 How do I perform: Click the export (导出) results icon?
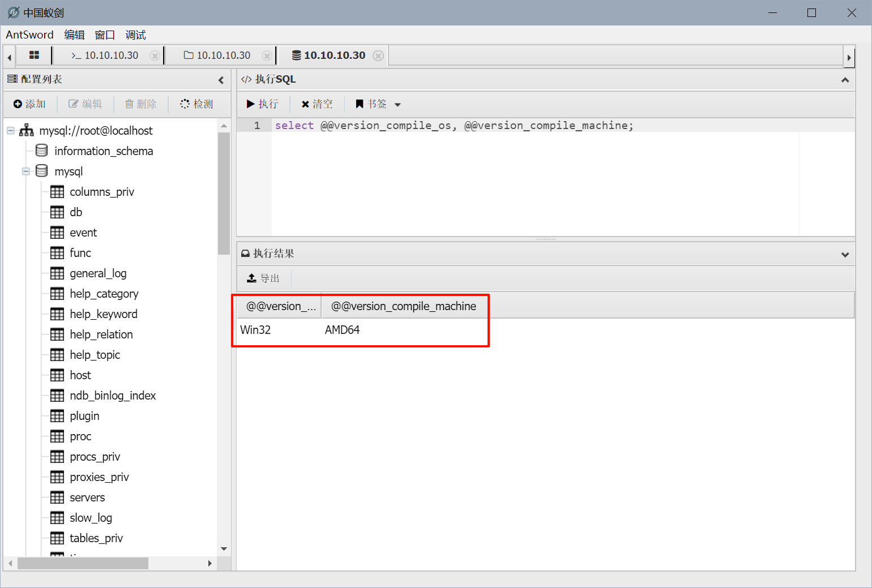[x=252, y=278]
